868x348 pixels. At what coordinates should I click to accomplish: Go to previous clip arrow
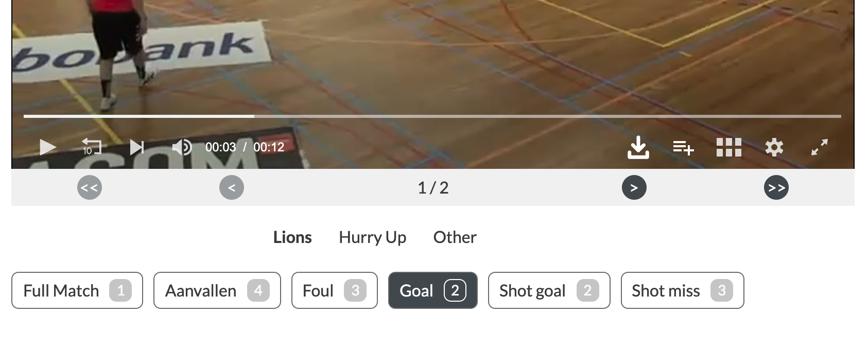[232, 188]
